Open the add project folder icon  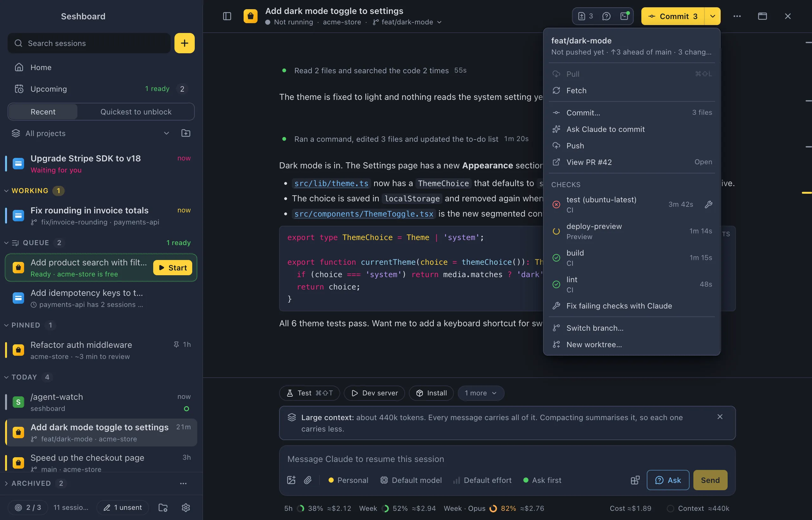point(186,133)
